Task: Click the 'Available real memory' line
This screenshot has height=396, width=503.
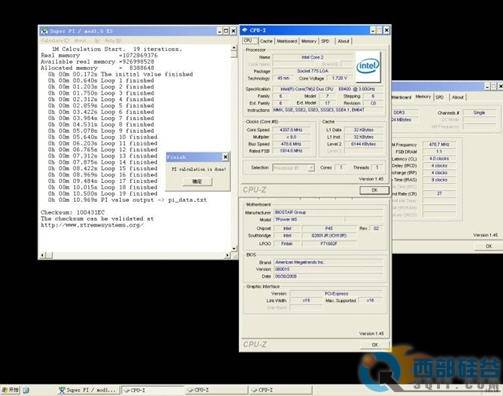Action: tap(97, 62)
